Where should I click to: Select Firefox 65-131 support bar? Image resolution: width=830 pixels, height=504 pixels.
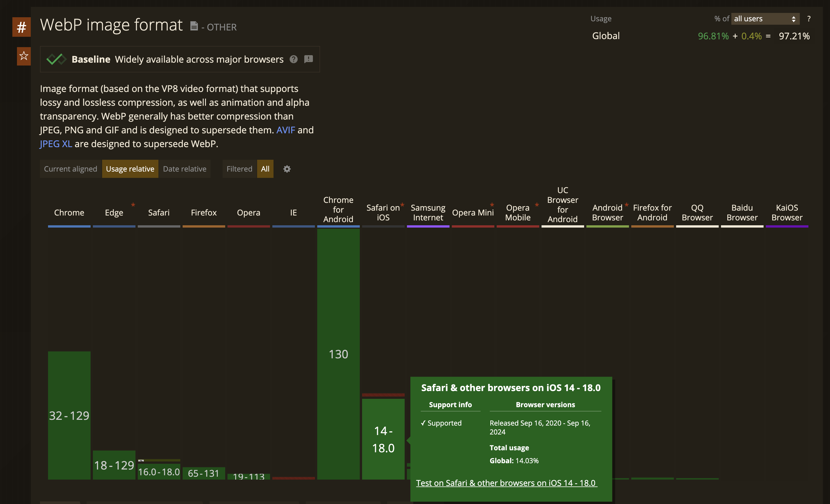[203, 473]
